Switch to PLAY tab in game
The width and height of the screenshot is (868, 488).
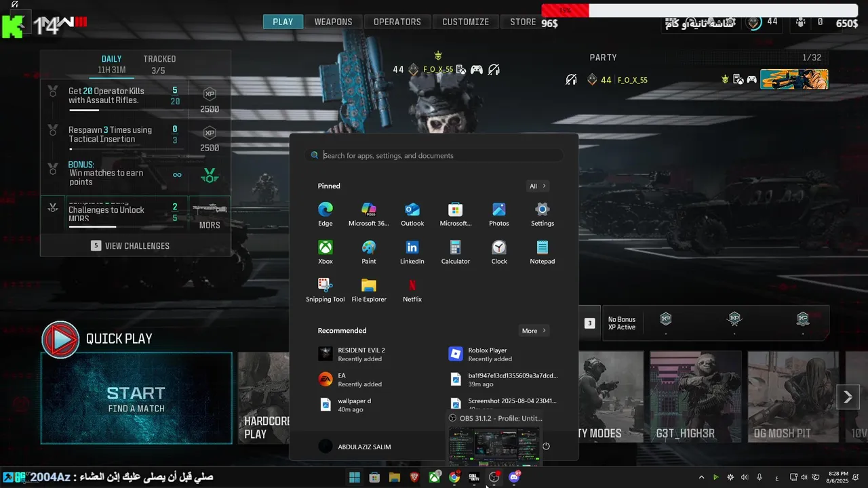pos(283,22)
